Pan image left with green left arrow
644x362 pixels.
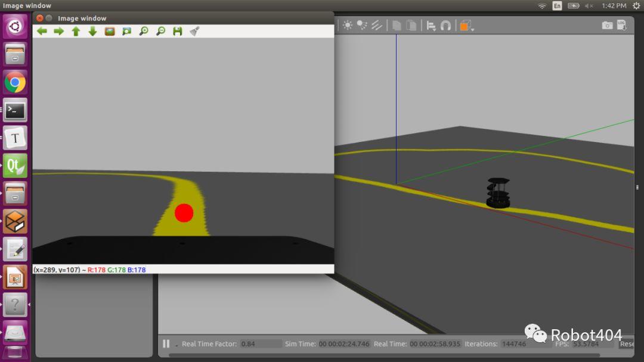click(42, 31)
